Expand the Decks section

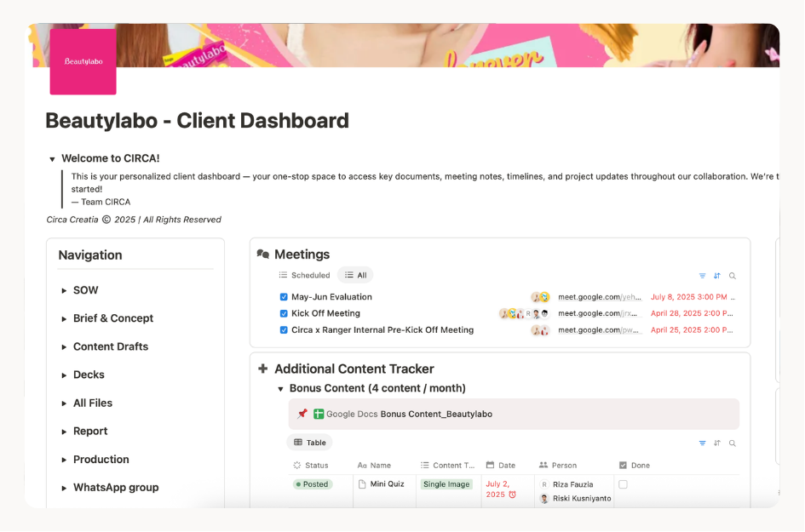(x=64, y=375)
